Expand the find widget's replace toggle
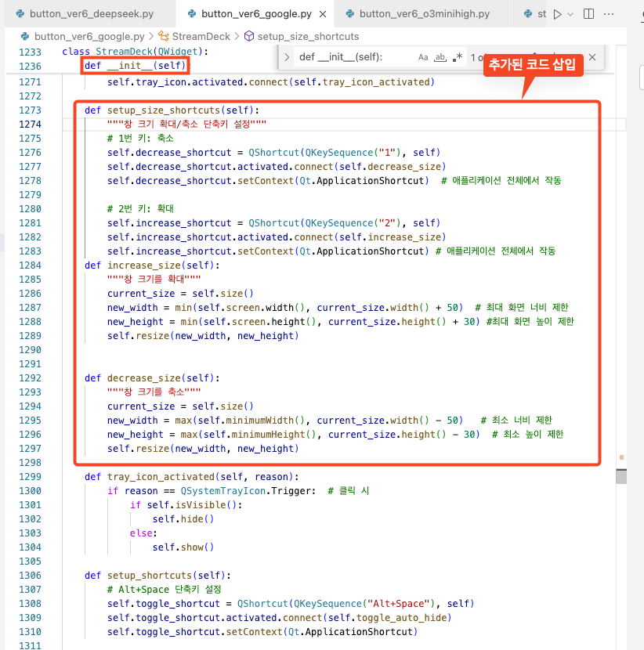 coord(287,57)
